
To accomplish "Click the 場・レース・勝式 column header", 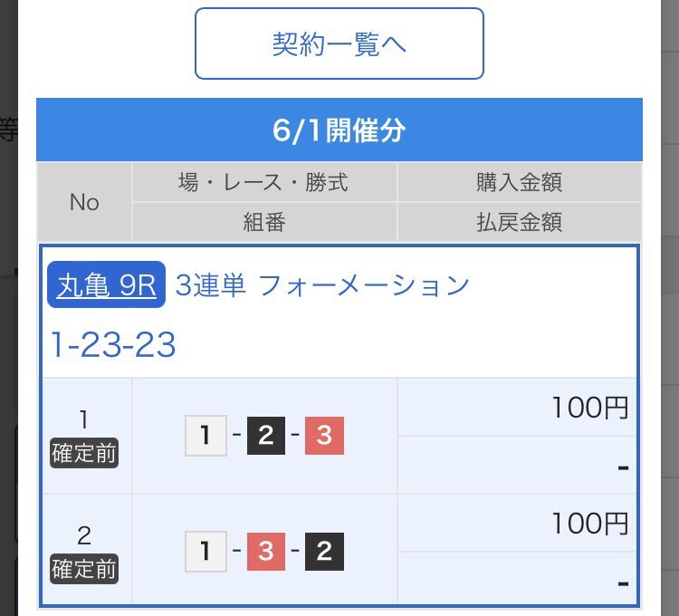I will coord(264,182).
